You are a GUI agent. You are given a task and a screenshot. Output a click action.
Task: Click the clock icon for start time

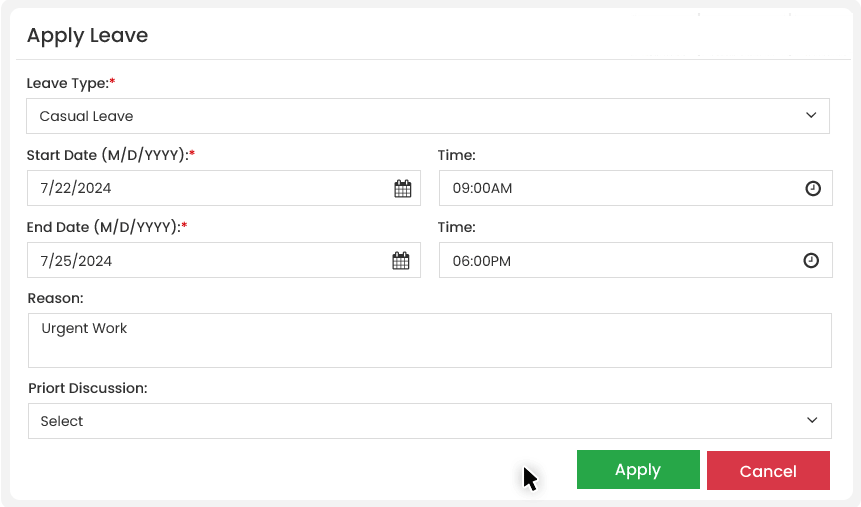812,188
